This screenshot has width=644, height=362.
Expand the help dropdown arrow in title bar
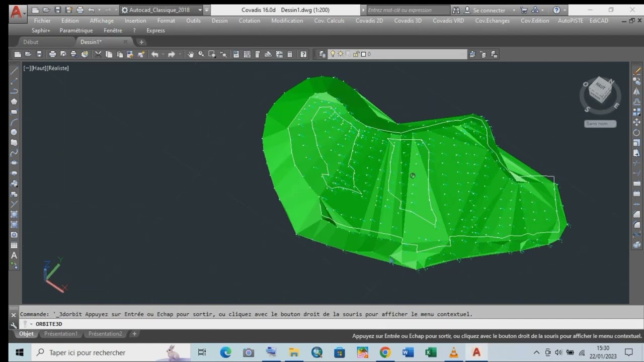tap(565, 10)
